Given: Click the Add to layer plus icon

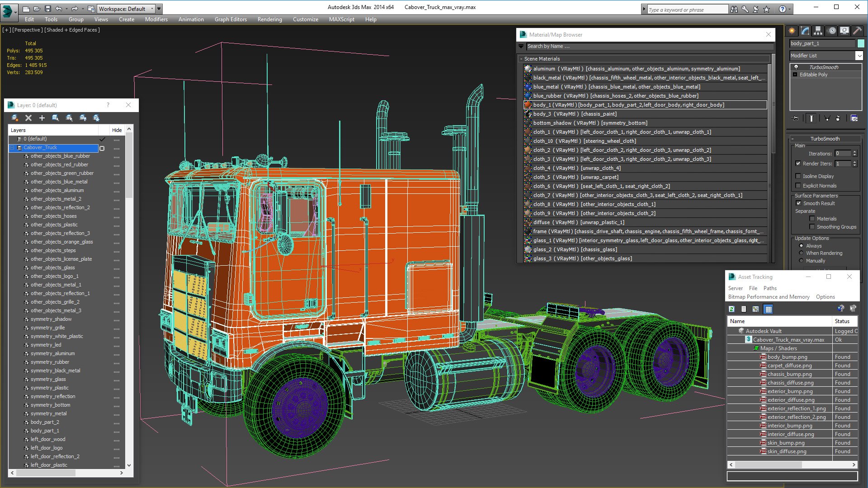Looking at the screenshot, I should tap(42, 118).
